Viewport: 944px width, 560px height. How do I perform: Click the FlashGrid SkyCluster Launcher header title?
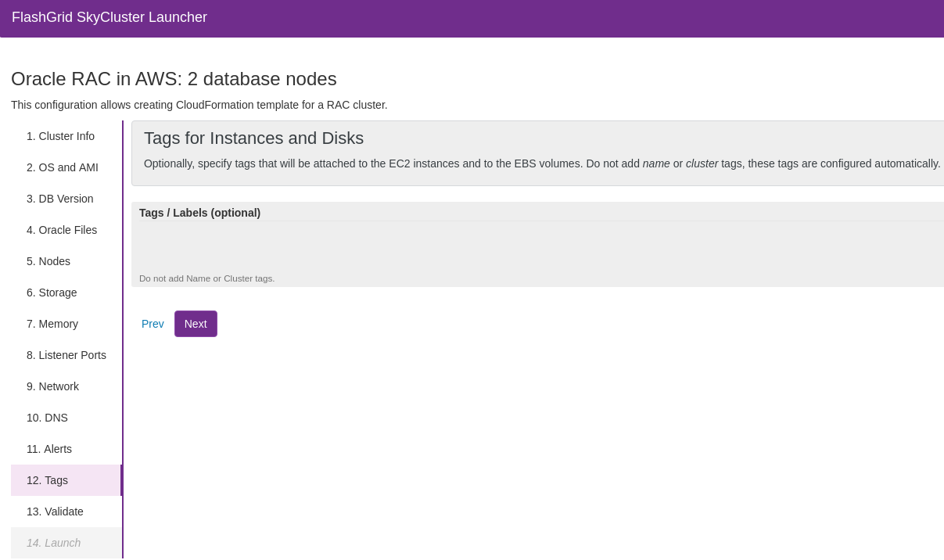pos(109,17)
